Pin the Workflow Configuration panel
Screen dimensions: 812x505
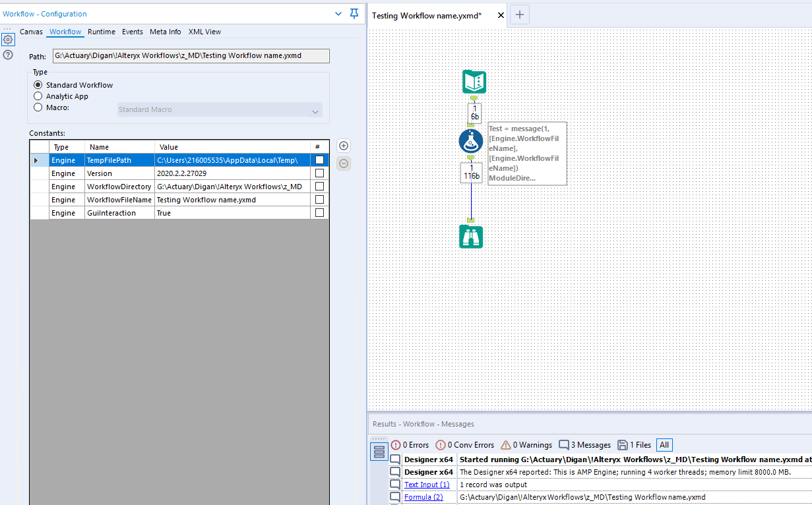pyautogui.click(x=354, y=13)
